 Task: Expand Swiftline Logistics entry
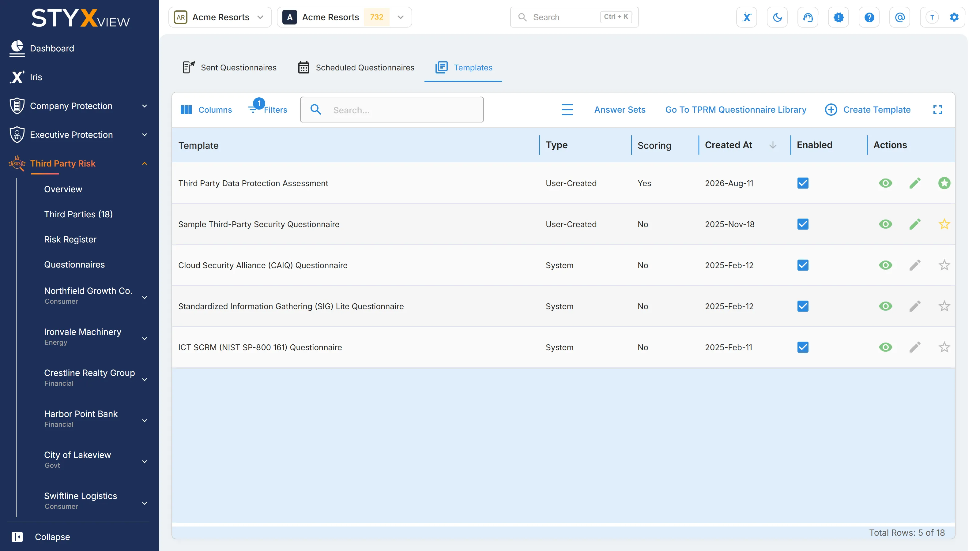coord(145,504)
